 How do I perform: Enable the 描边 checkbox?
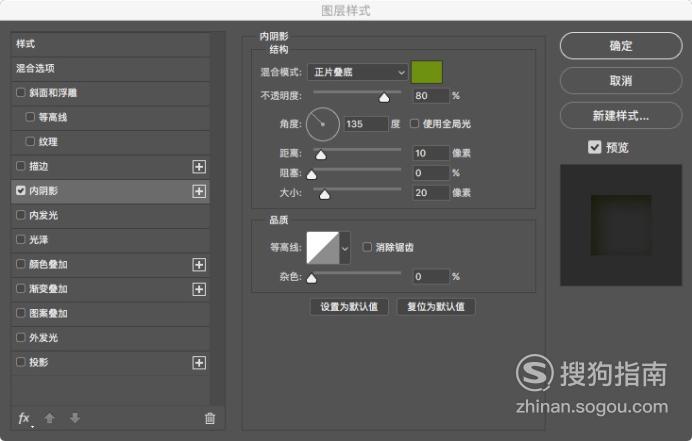coord(20,166)
